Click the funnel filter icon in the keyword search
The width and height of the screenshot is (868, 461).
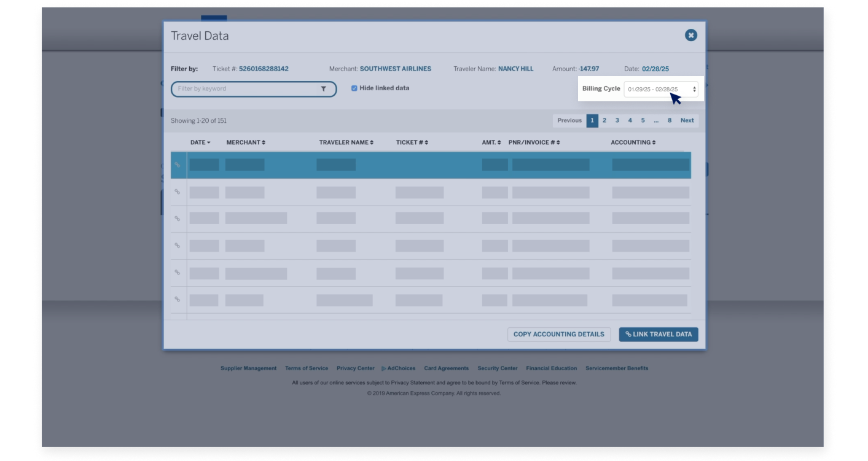tap(324, 89)
